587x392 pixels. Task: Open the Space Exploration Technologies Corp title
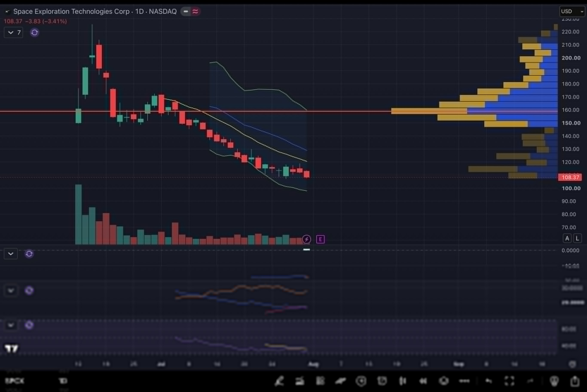pos(72,12)
